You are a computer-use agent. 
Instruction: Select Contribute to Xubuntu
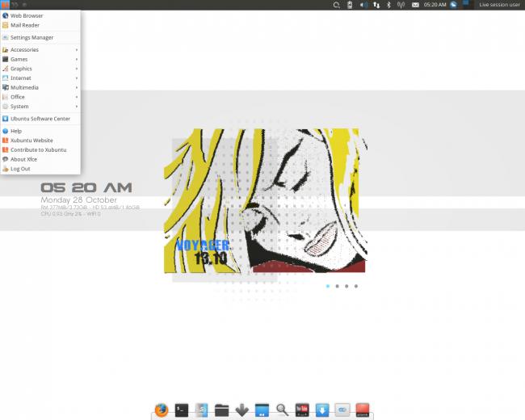40,149
